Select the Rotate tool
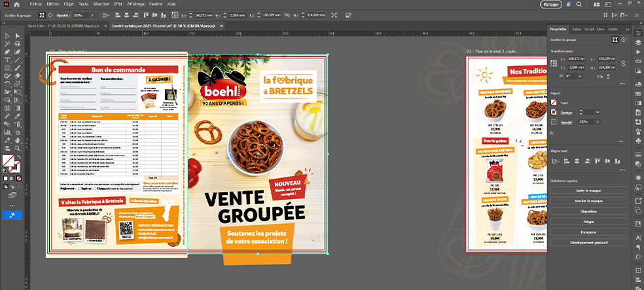 point(7,84)
